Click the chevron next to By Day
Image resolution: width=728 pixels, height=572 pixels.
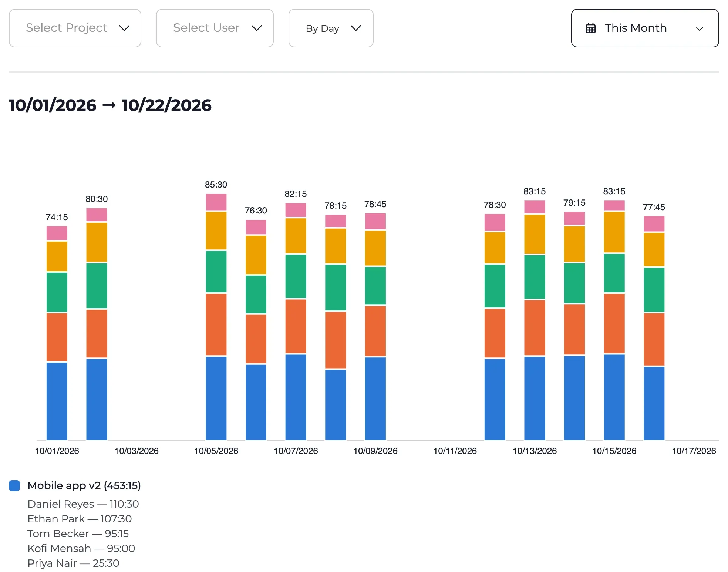pos(356,28)
